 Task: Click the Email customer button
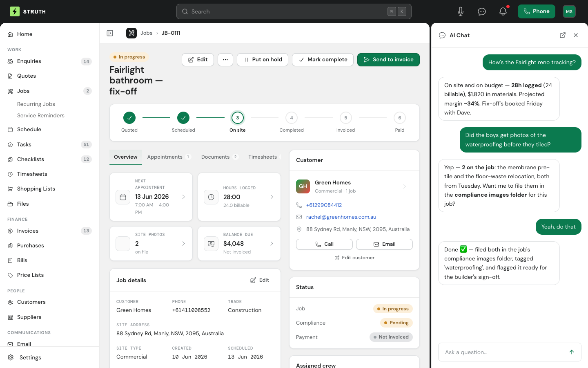coord(384,244)
